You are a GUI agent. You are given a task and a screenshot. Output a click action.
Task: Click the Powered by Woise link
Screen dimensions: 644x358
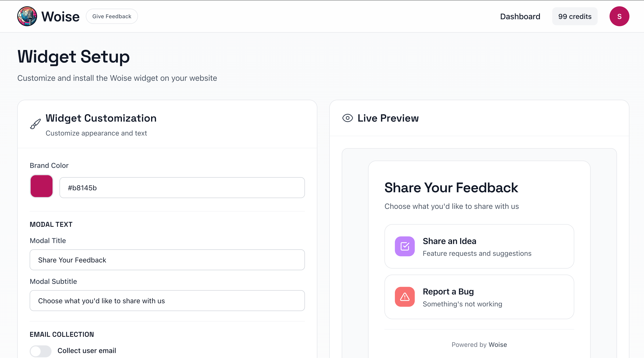tap(479, 345)
